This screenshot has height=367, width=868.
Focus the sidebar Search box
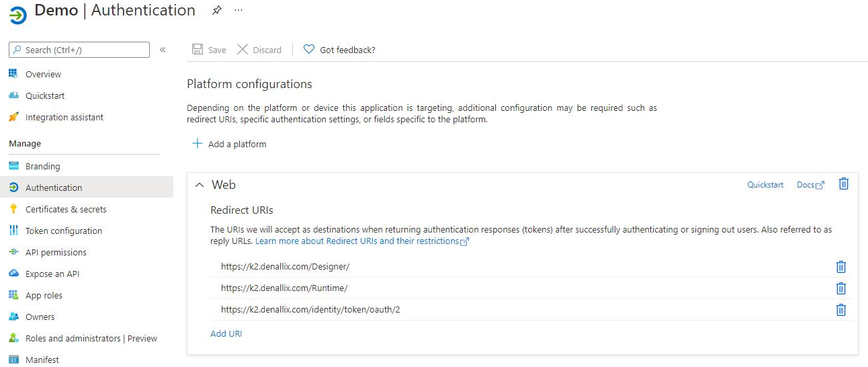pyautogui.click(x=79, y=50)
